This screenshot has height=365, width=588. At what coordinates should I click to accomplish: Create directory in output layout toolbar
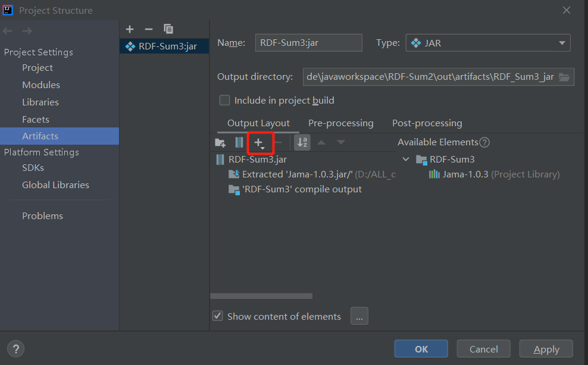click(x=220, y=142)
